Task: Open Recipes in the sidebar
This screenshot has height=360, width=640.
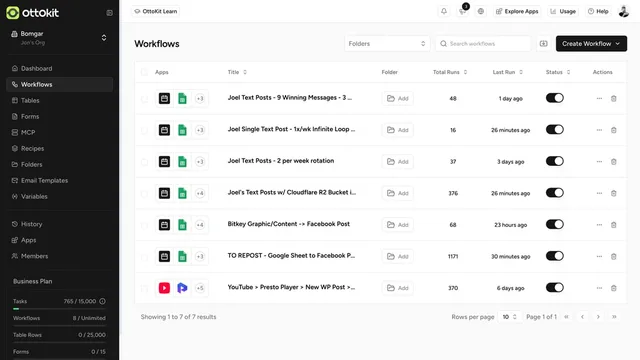Action: 60,149
